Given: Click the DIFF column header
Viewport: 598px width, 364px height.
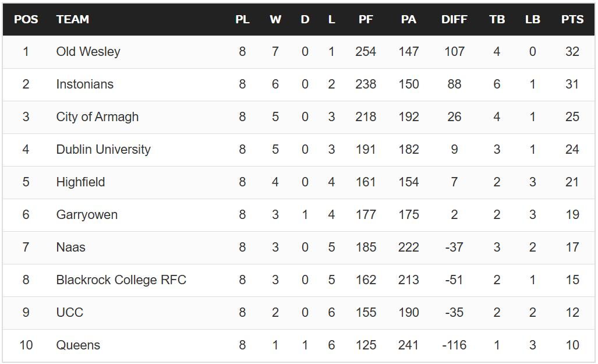Looking at the screenshot, I should pos(454,19).
